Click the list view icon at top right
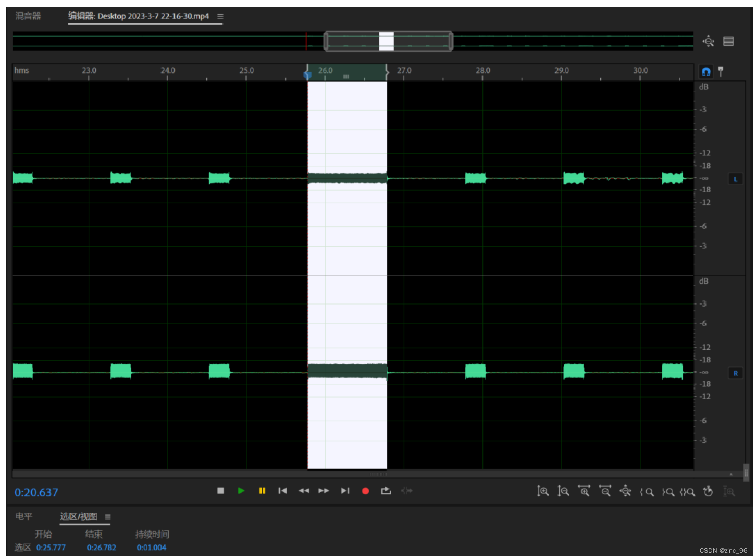The height and width of the screenshot is (559, 756). (x=728, y=41)
